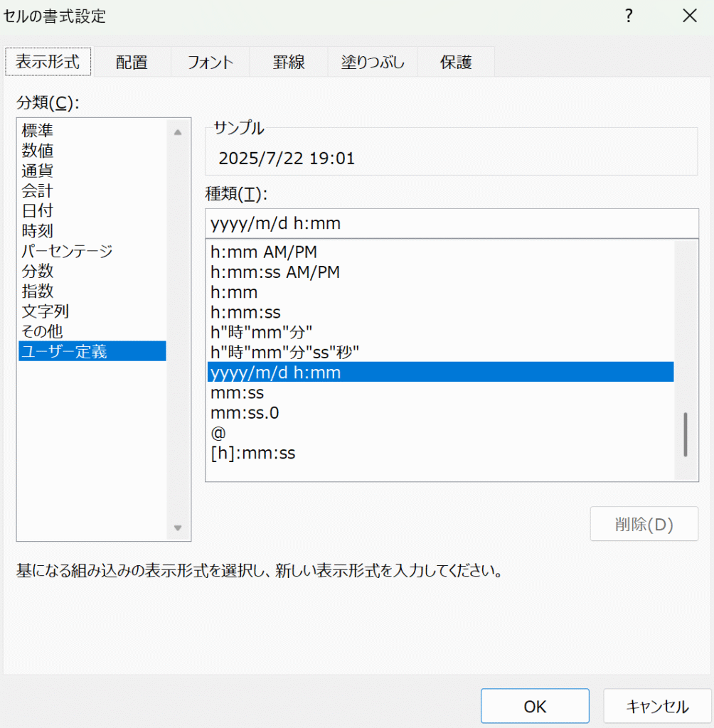The width and height of the screenshot is (714, 728).
Task: Click the help question mark icon
Action: [x=629, y=16]
